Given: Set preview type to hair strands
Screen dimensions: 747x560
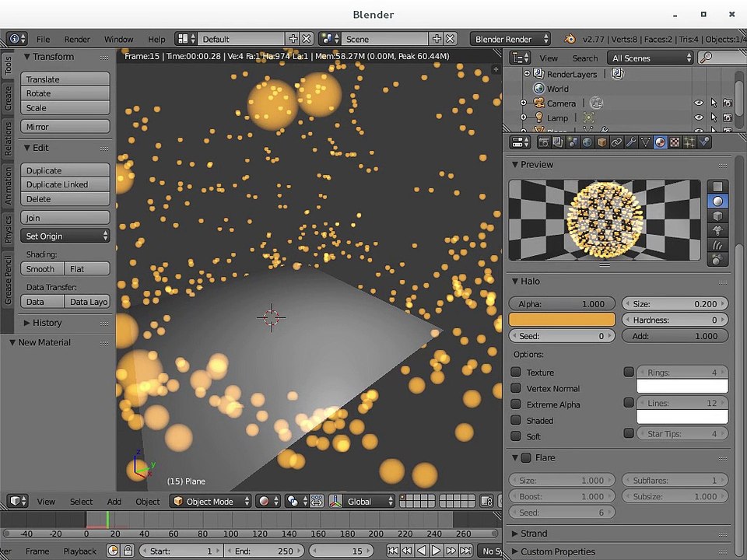Looking at the screenshot, I should point(717,245).
